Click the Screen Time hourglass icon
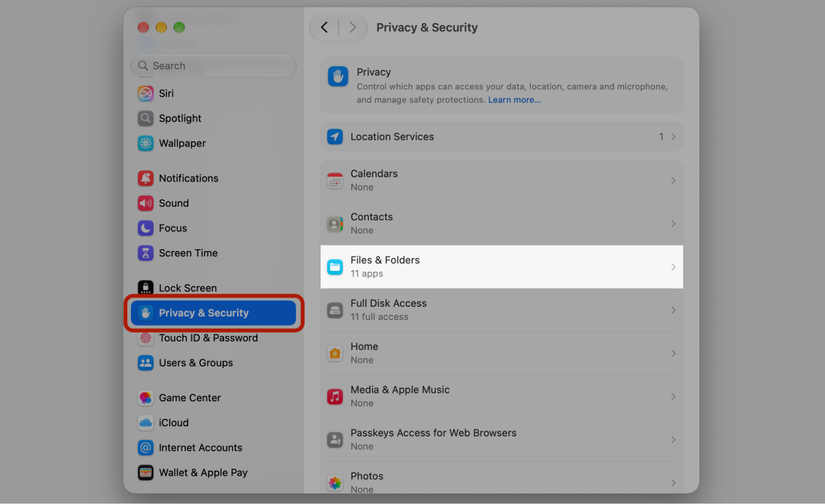Screen dimensions: 825x504 click(x=145, y=253)
